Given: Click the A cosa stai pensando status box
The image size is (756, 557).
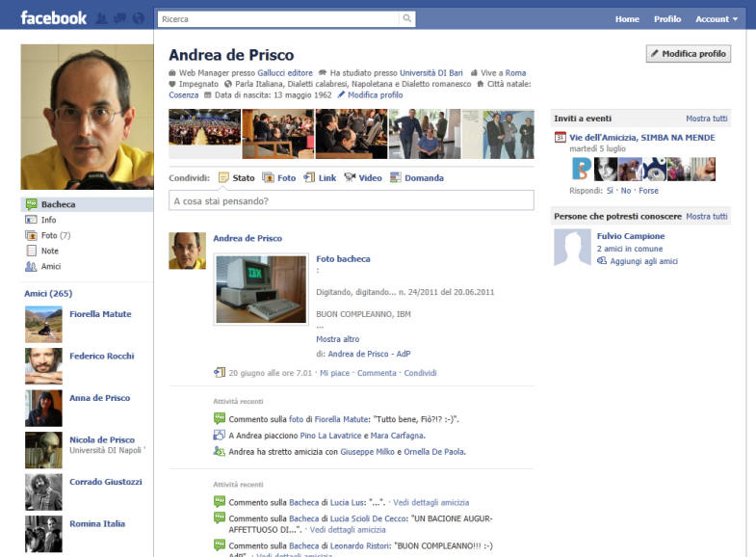Looking at the screenshot, I should tap(351, 200).
